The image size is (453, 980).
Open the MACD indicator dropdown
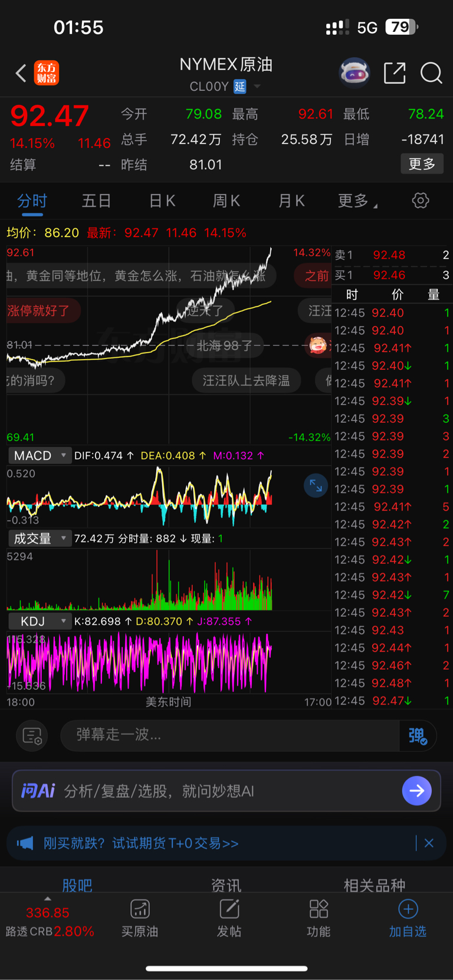[39, 456]
